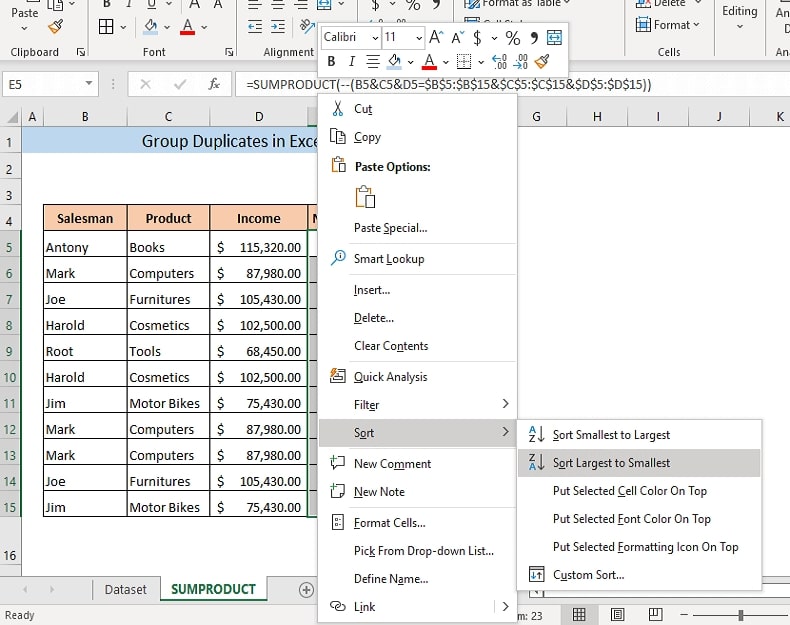
Task: Click the Increase Indent ribbon icon
Action: tap(278, 26)
